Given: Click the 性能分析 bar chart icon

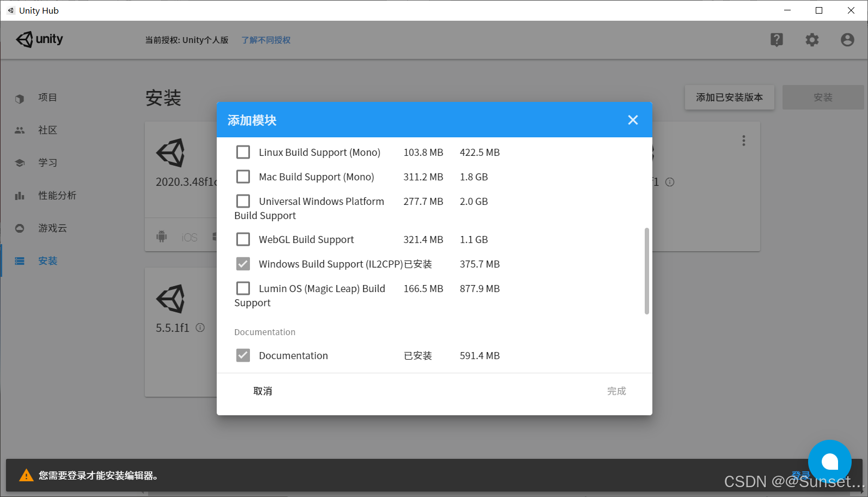Looking at the screenshot, I should click(x=20, y=196).
